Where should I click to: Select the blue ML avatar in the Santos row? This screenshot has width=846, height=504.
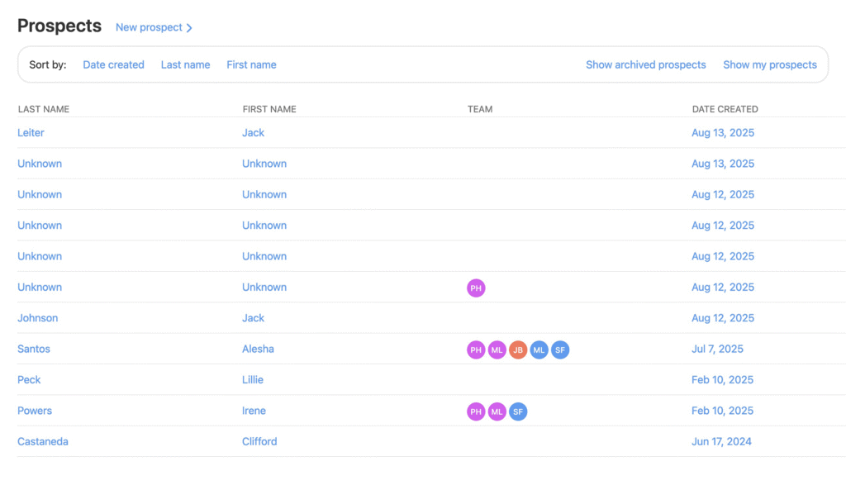coord(539,349)
